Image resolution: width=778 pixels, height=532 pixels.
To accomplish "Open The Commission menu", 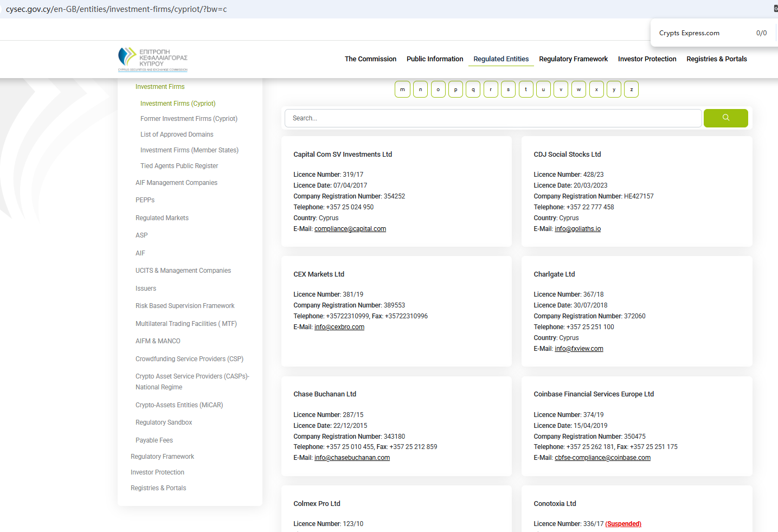I will click(x=370, y=59).
